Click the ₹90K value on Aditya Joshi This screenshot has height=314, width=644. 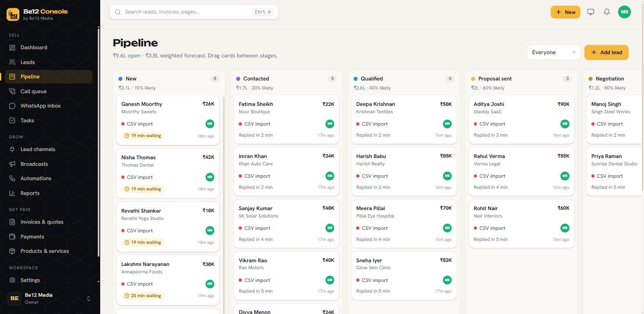click(x=563, y=104)
